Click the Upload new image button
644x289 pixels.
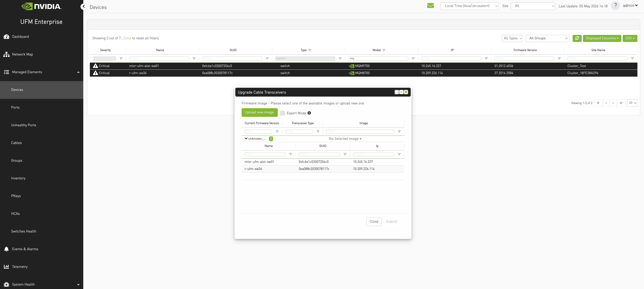tap(259, 113)
